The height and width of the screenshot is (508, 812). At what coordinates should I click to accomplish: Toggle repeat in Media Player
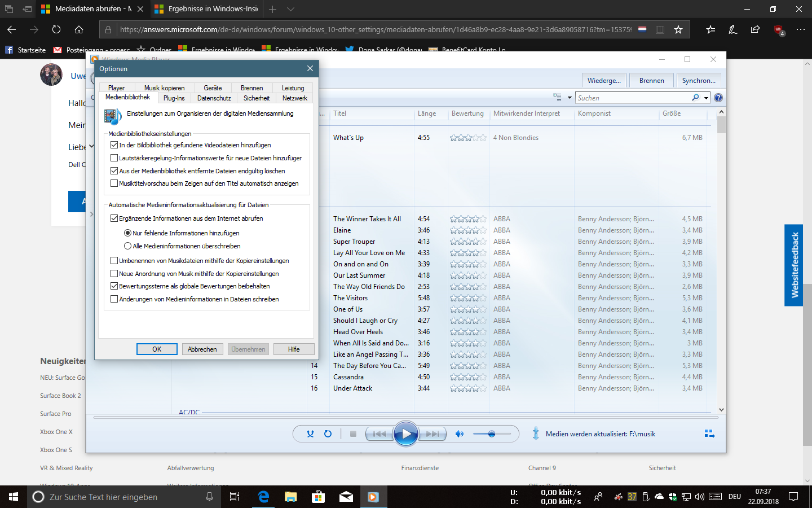coord(328,434)
